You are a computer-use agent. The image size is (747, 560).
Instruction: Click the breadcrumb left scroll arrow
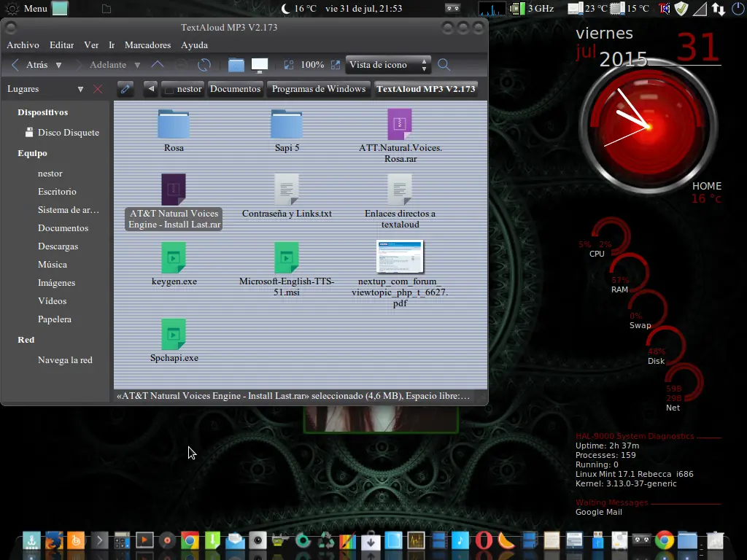(x=150, y=89)
